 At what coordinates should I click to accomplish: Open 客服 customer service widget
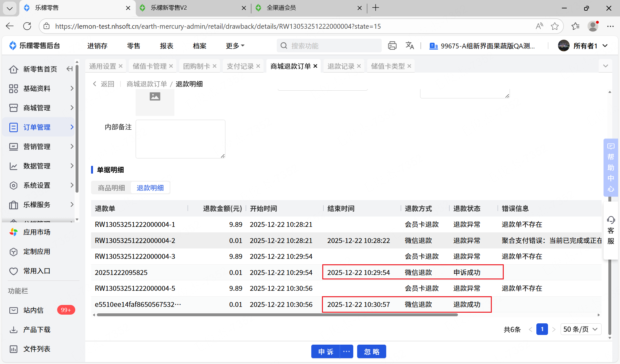[x=611, y=230]
